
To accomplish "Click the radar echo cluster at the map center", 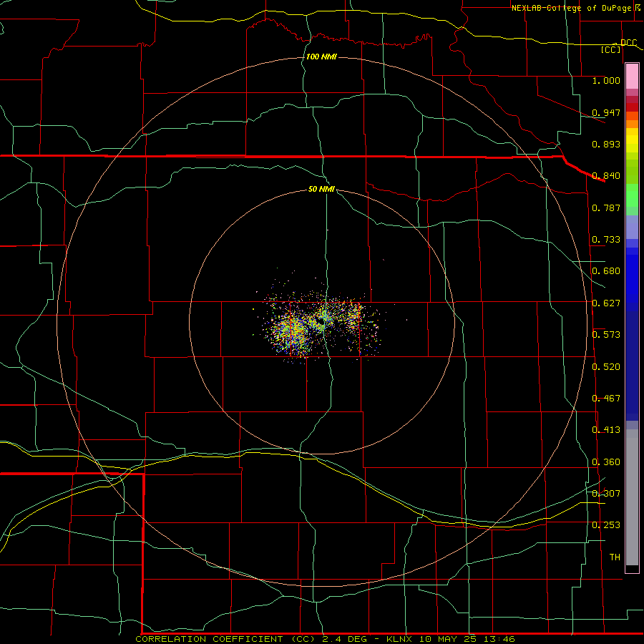I will (321, 324).
